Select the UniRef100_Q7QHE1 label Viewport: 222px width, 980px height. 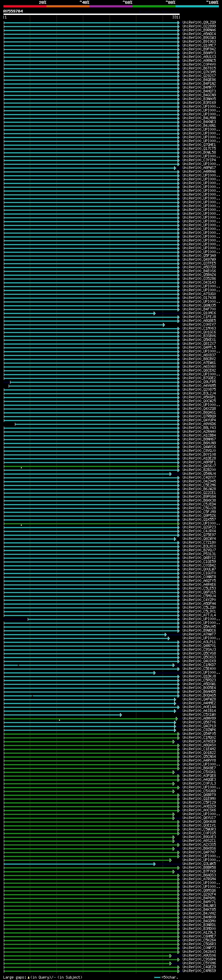pyautogui.click(x=199, y=145)
